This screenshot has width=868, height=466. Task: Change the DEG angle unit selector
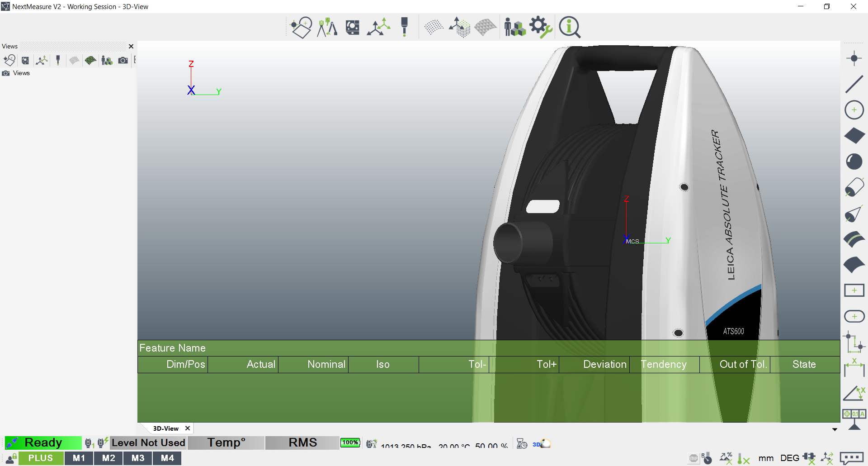[x=789, y=458]
